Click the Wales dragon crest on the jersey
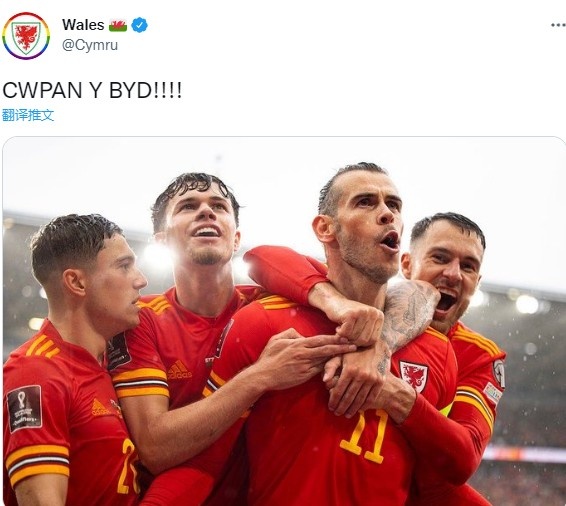566x506 pixels. 414,376
